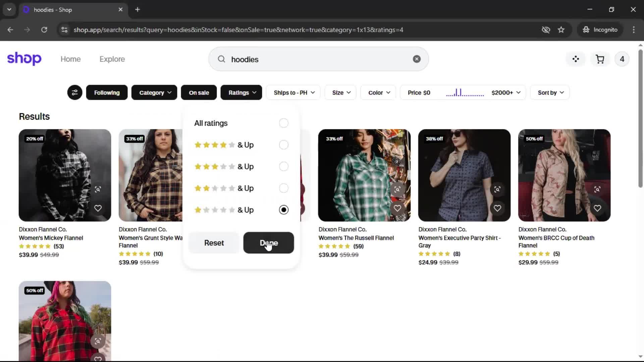Bookmark this page with star icon
Screen dimensions: 644x362
click(561, 29)
